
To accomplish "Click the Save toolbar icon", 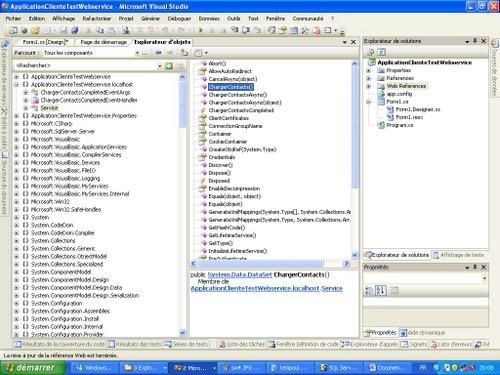I will coord(63,30).
